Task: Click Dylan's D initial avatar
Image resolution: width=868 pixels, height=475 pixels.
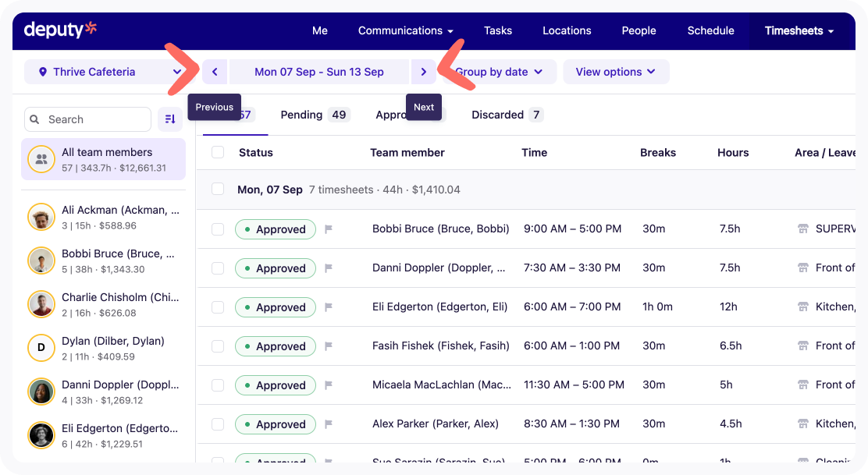Action: [x=41, y=348]
